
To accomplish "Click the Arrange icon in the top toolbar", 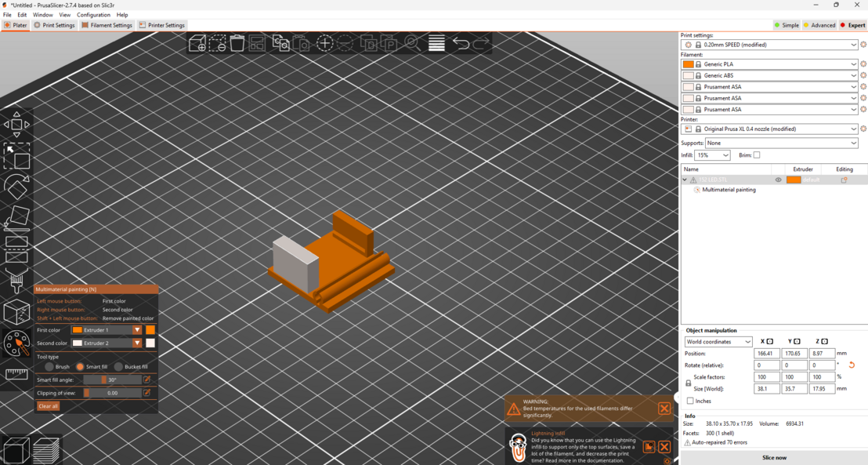I will coord(257,43).
